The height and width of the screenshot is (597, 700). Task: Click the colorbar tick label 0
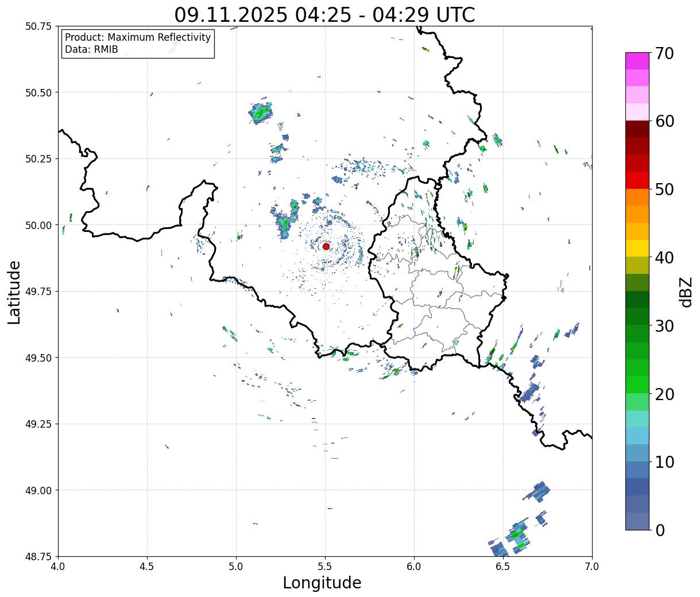click(660, 530)
